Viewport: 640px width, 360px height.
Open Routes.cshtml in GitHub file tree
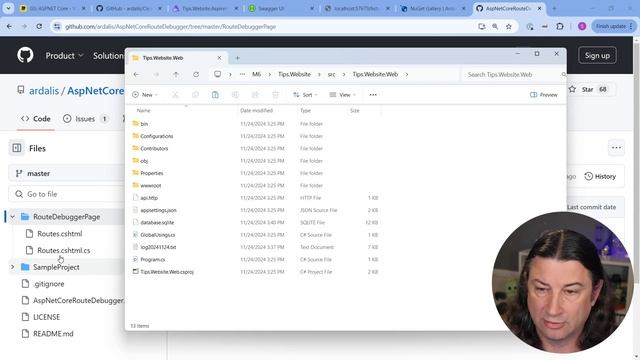(x=60, y=234)
